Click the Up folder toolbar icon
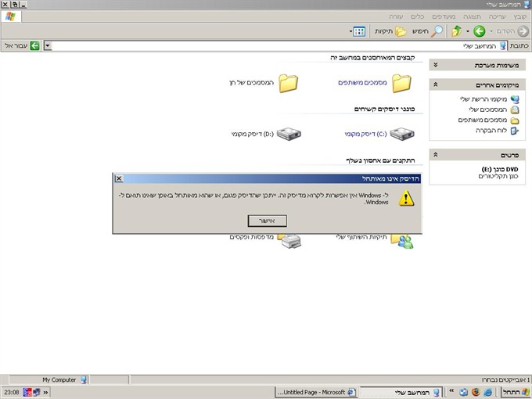This screenshot has width=532, height=399. [x=456, y=31]
